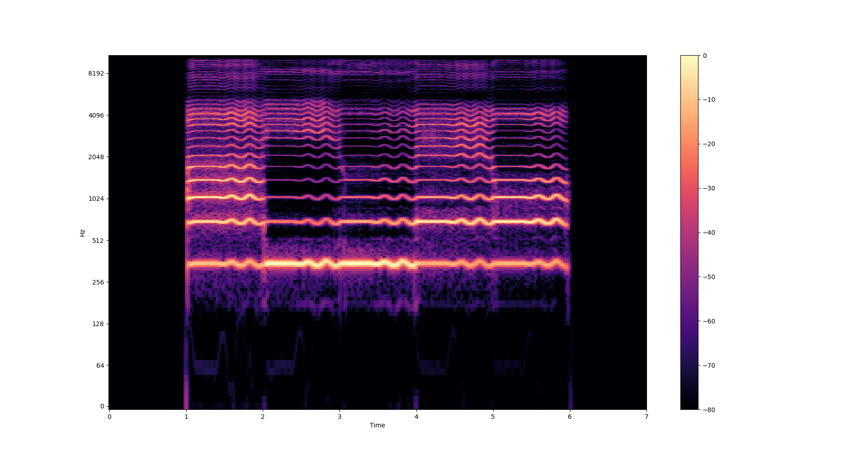This screenshot has height=460, width=868.
Task: Click the Time x-axis label
Action: (377, 425)
